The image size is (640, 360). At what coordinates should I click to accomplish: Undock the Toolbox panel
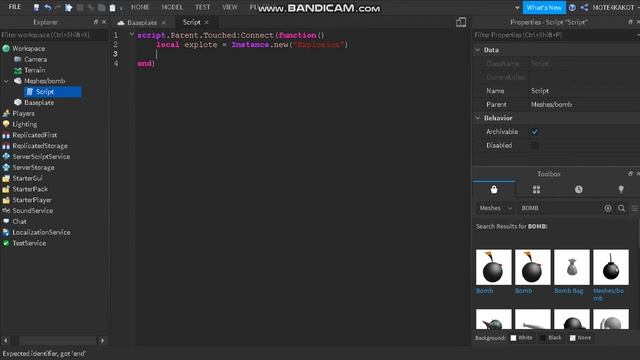[x=631, y=174]
